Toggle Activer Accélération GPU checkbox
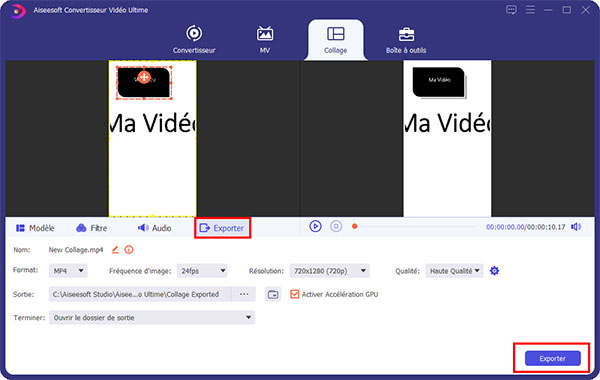600x380 pixels. tap(295, 294)
